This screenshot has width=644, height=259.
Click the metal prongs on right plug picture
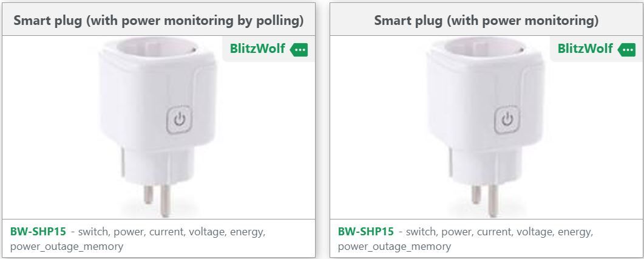point(485,200)
